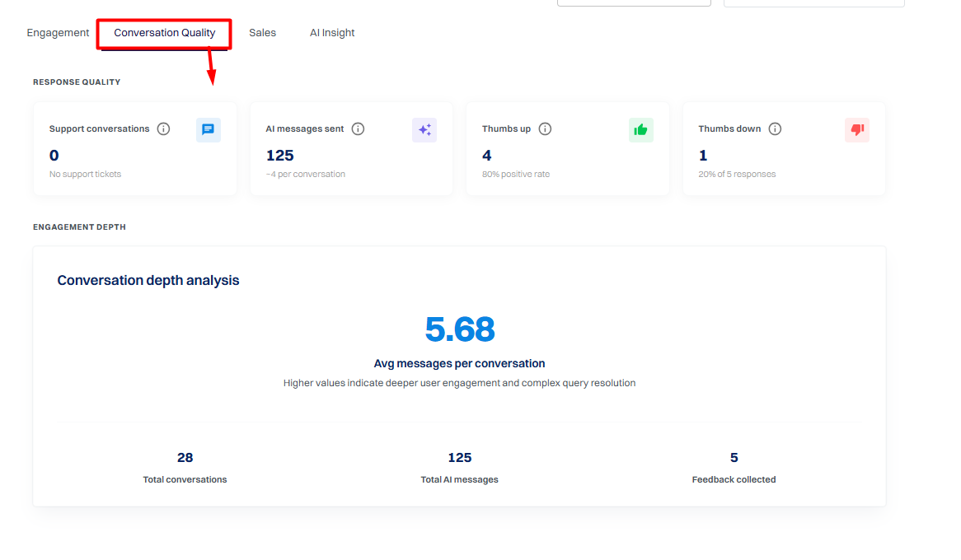Screen dimensions: 961x560
Task: Select the 5 Feedback collected stat
Action: point(734,468)
